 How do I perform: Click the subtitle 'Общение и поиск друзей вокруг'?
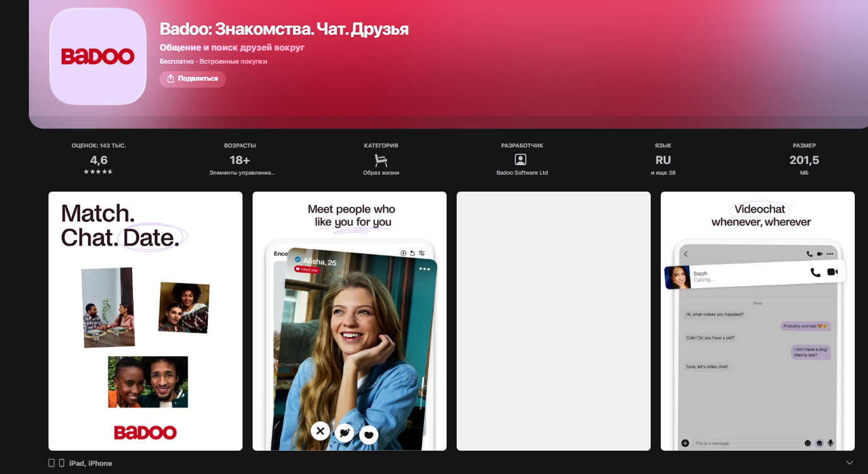click(x=232, y=47)
